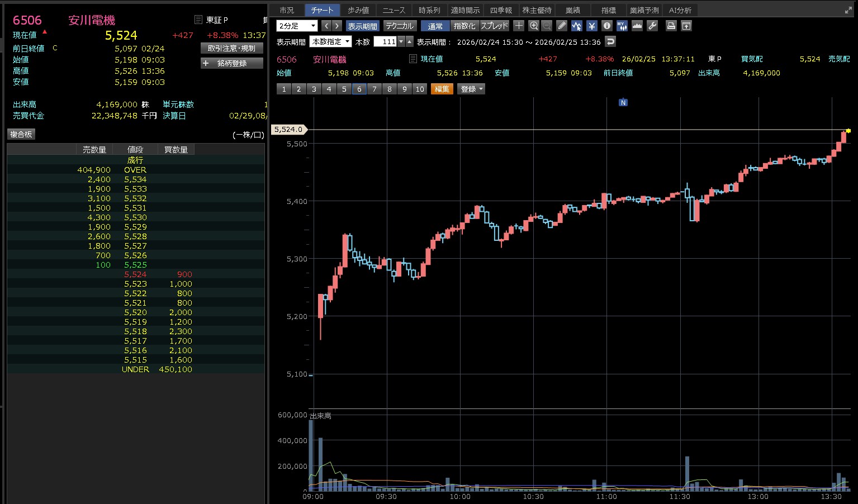Image resolution: width=858 pixels, height=504 pixels.
Task: Click the 銘柄登録 button
Action: point(231,63)
